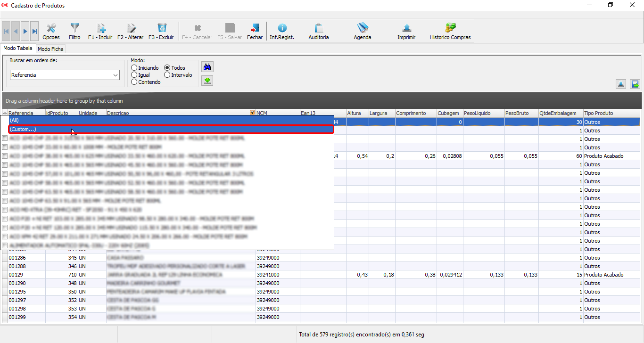644x343 pixels.
Task: Click the Filtro funnel icon
Action: tap(74, 32)
